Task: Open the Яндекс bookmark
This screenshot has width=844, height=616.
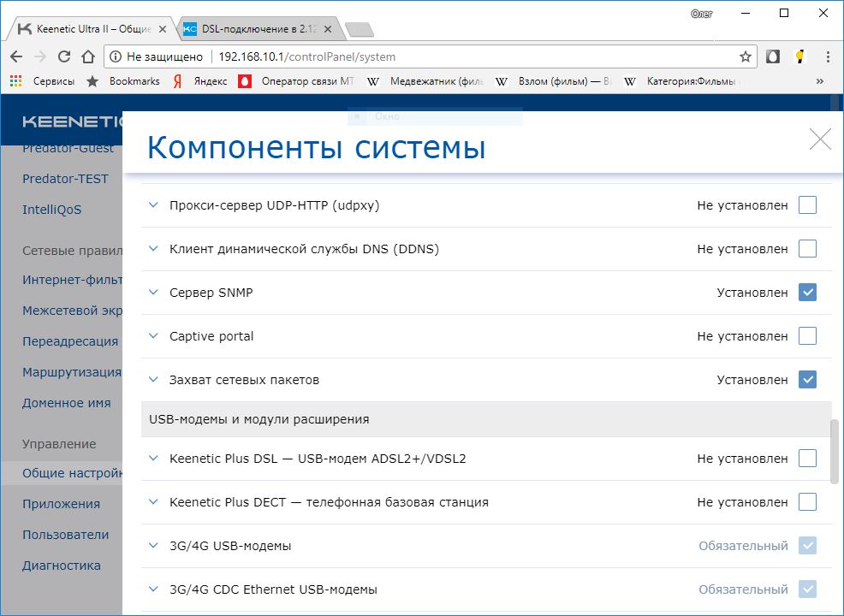Action: coord(200,81)
